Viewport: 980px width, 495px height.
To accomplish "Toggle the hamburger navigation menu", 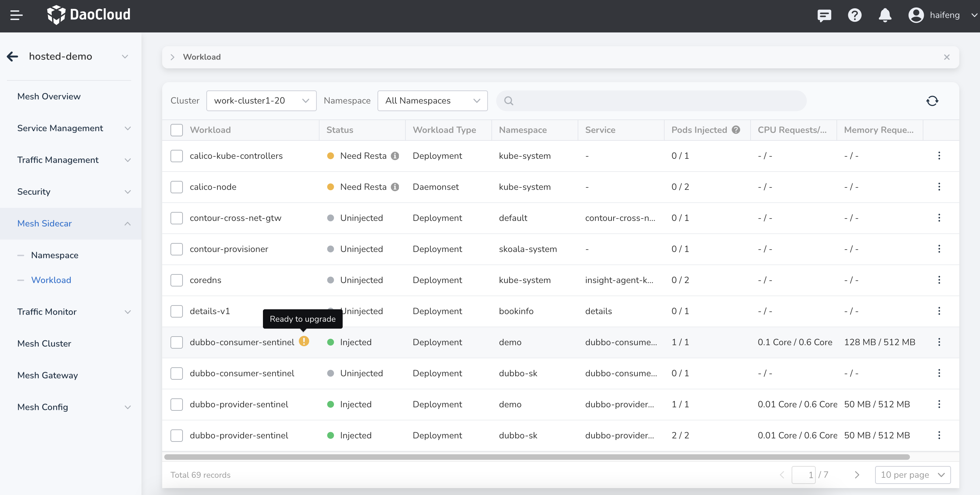I will tap(16, 15).
